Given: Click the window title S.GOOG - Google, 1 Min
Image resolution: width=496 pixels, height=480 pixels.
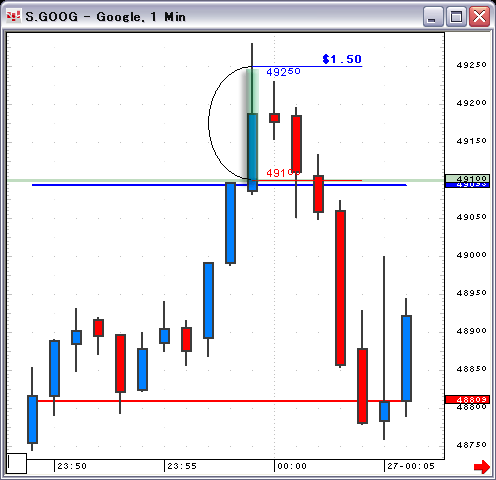Looking at the screenshot, I should [x=105, y=16].
